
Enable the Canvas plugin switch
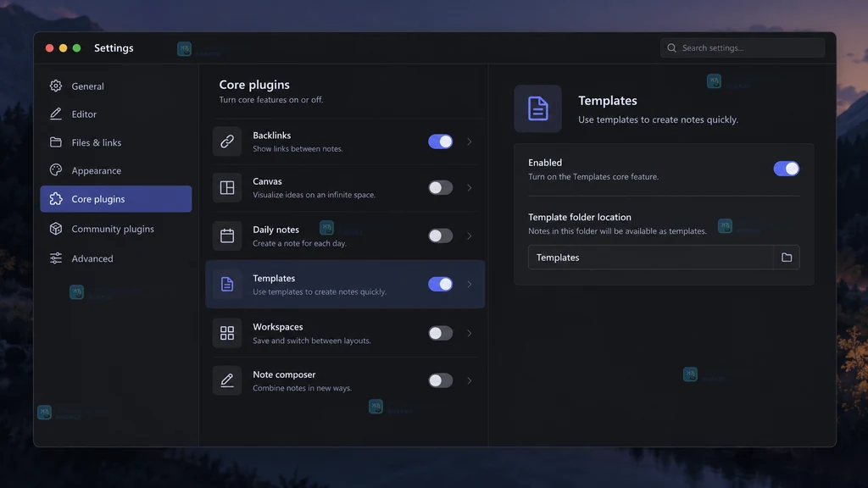pos(441,187)
